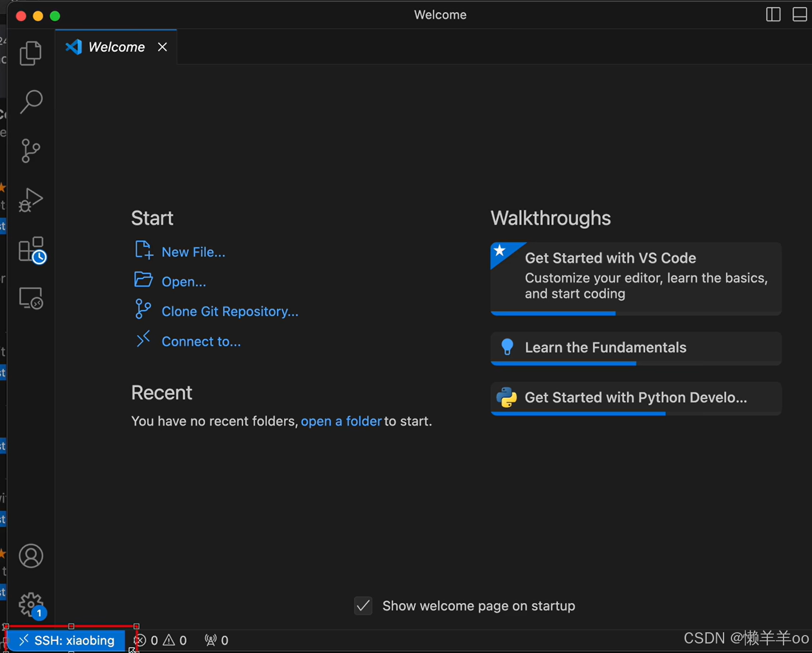Click the lightbulb icon on Fundamentals card
812x653 pixels.
tap(507, 347)
